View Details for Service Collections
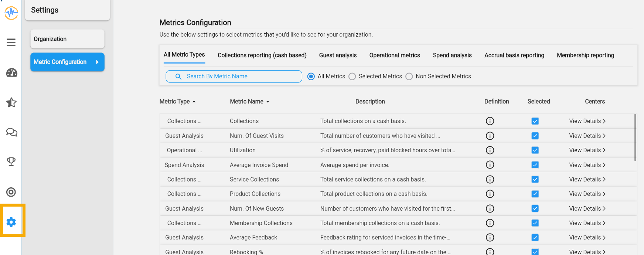This screenshot has height=255, width=644. coord(587,180)
